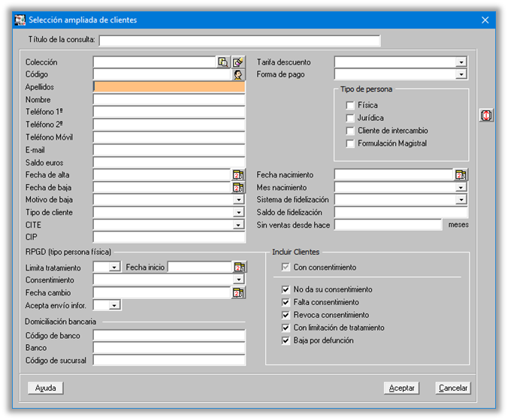Image resolution: width=508 pixels, height=420 pixels.
Task: Click the Fecha nacimiento input field
Action: tap(394, 175)
